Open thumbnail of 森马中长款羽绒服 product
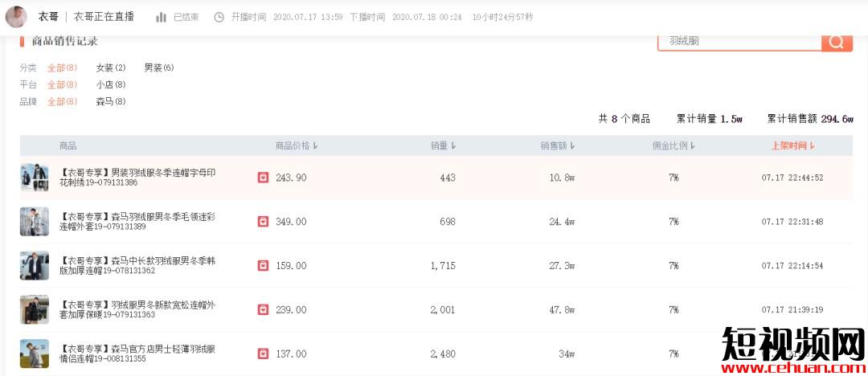Image resolution: width=868 pixels, height=376 pixels. [x=35, y=265]
